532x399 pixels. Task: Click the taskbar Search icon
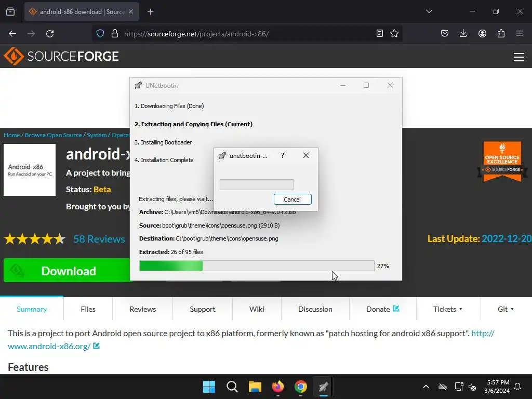232,387
